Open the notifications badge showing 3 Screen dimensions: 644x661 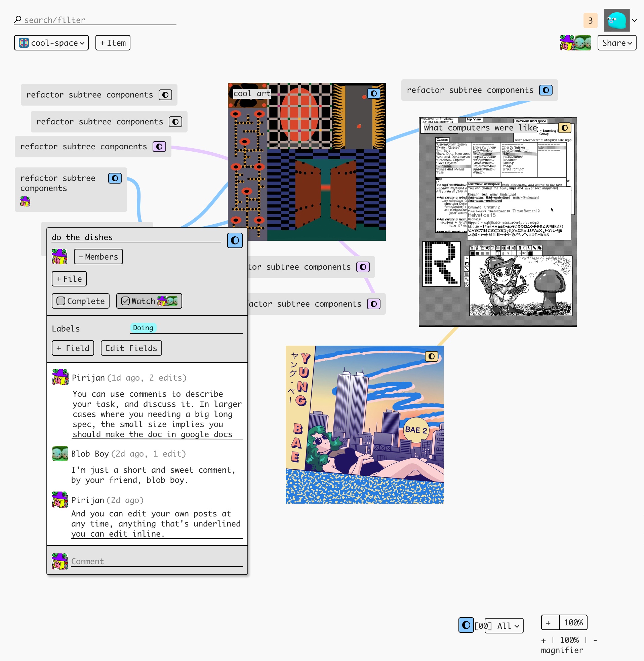(x=590, y=21)
